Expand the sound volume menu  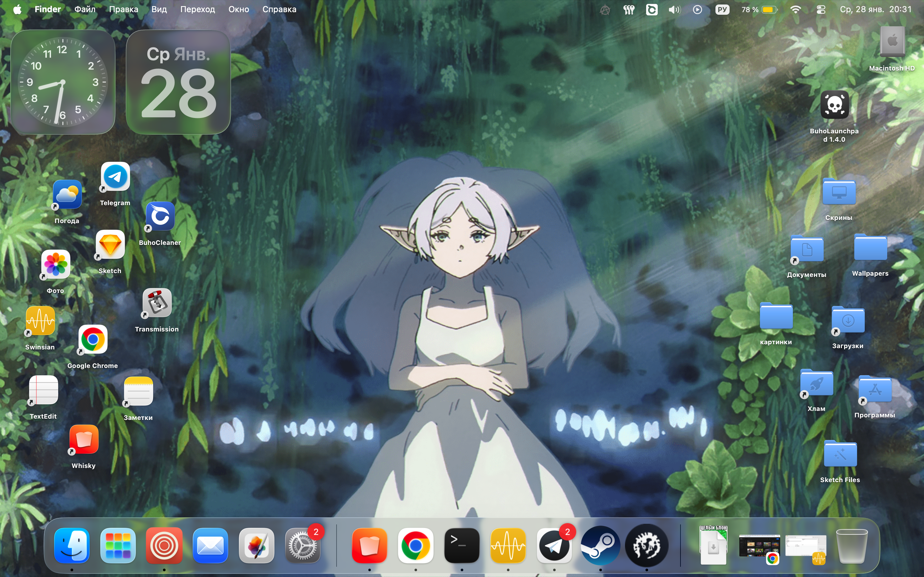pyautogui.click(x=674, y=10)
